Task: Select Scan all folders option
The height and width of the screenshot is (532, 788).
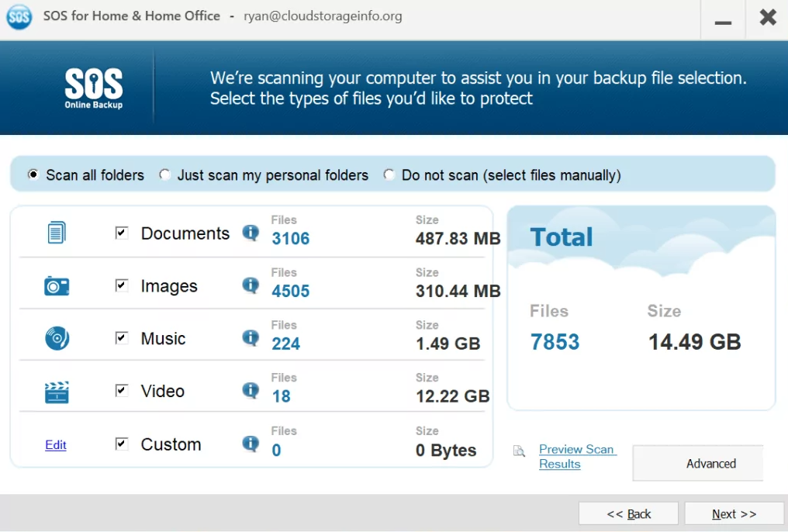Action: click(x=33, y=174)
